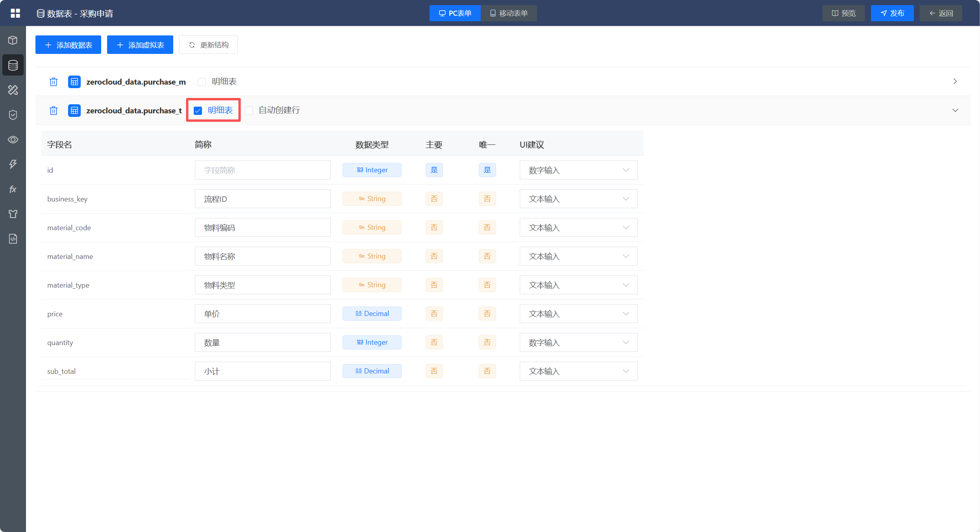
Task: Select the PC表单 tab
Action: pyautogui.click(x=455, y=13)
